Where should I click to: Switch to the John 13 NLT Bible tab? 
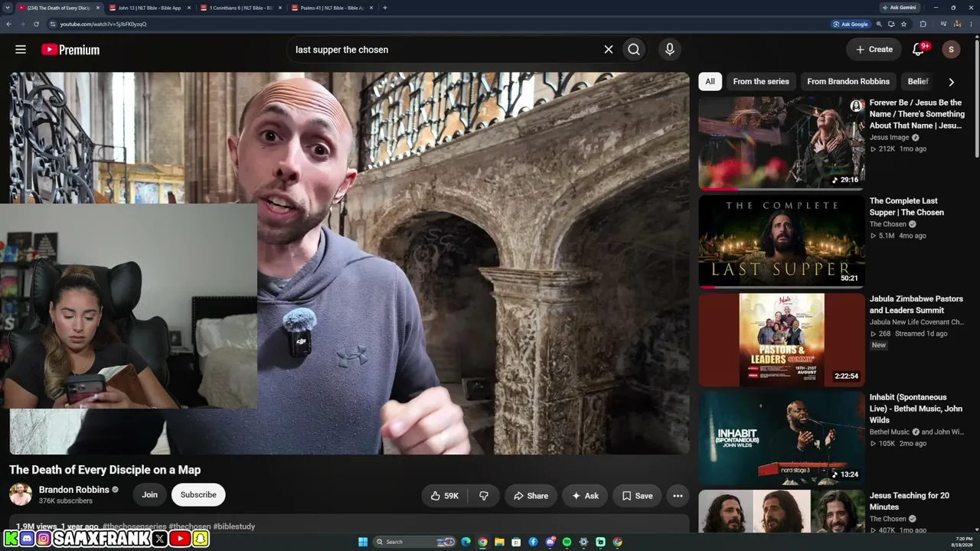pyautogui.click(x=149, y=8)
